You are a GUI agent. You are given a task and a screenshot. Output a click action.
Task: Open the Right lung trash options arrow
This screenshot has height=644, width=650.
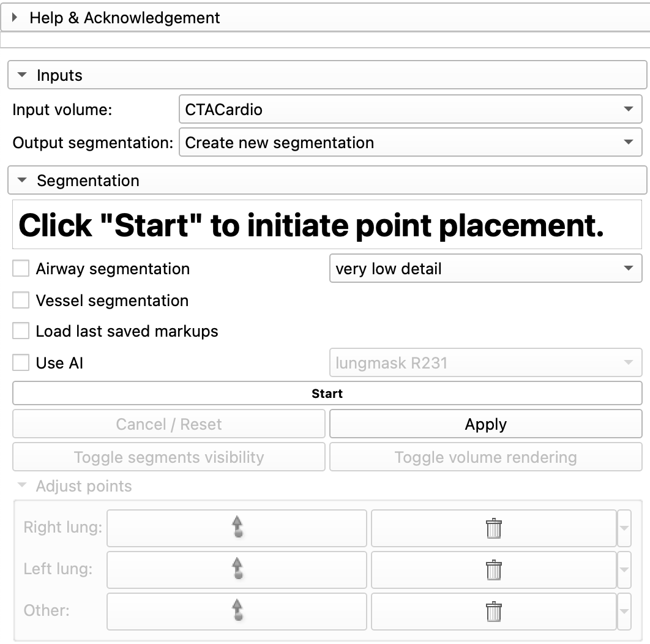(x=624, y=528)
